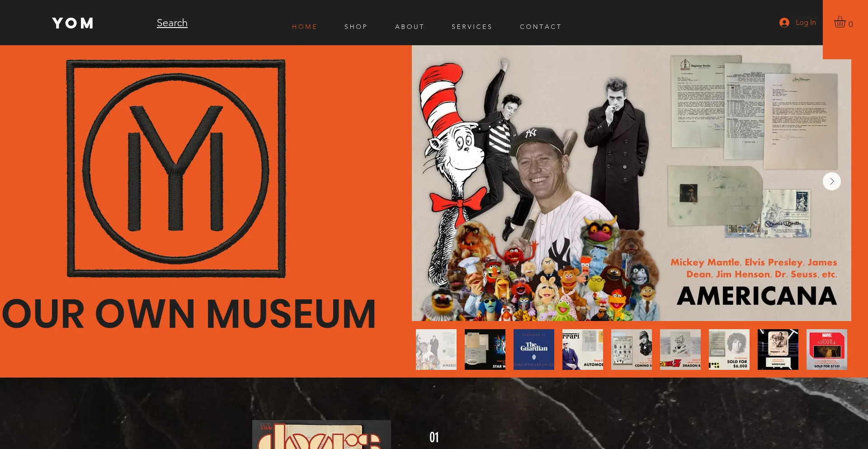Click the Doors album image
Viewport: 868px width, 449px height.
[x=321, y=435]
